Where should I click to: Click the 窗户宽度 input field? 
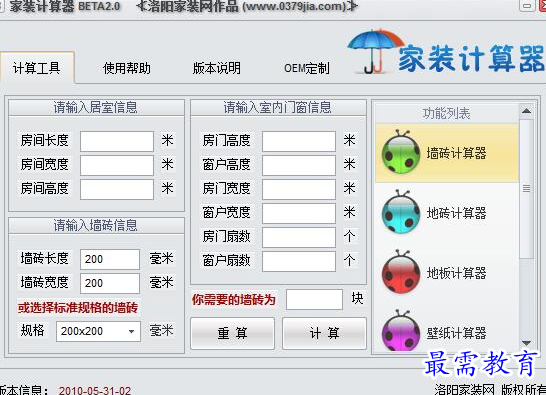299,213
